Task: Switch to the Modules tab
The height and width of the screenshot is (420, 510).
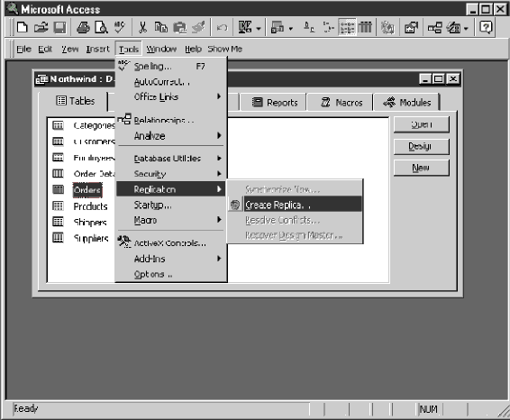Action: coord(407,103)
